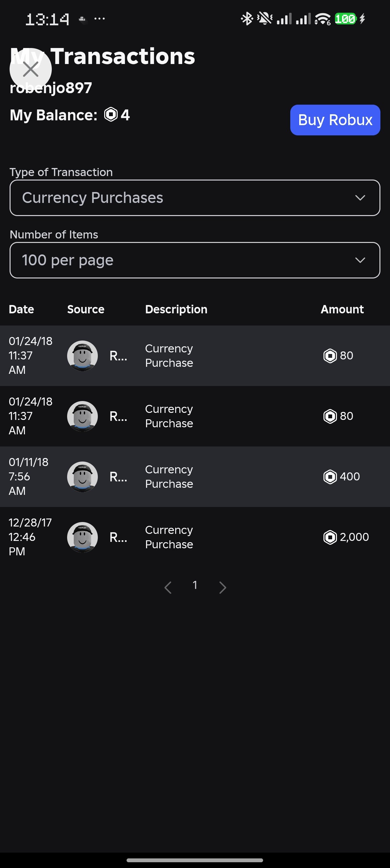Tap the Robux icon beside 2,000
This screenshot has height=868, width=390.
(330, 537)
